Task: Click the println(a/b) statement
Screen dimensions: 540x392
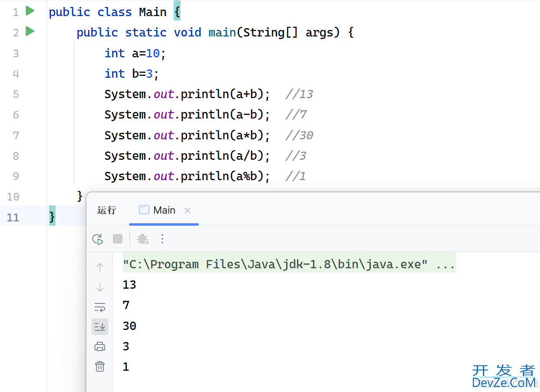Action: pos(188,156)
